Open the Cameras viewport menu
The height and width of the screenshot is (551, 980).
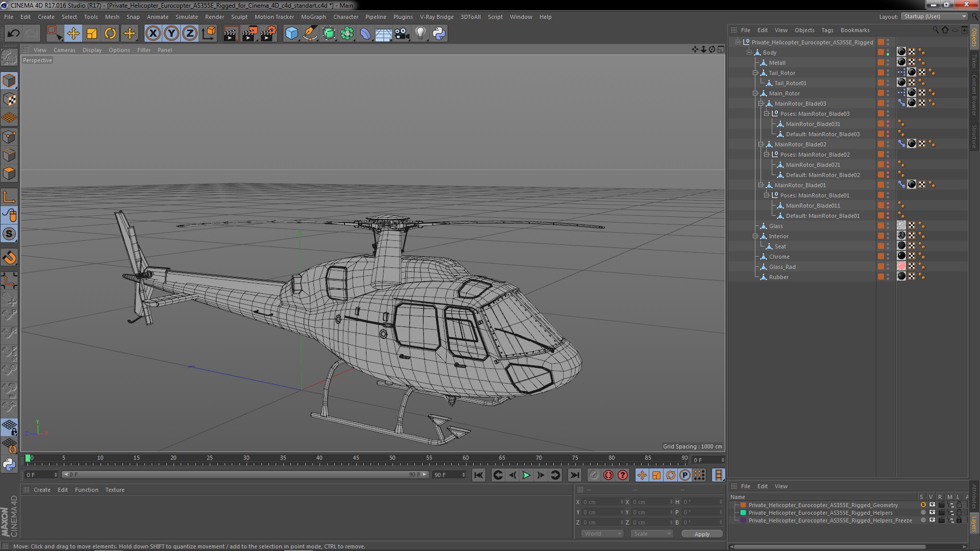[x=64, y=50]
